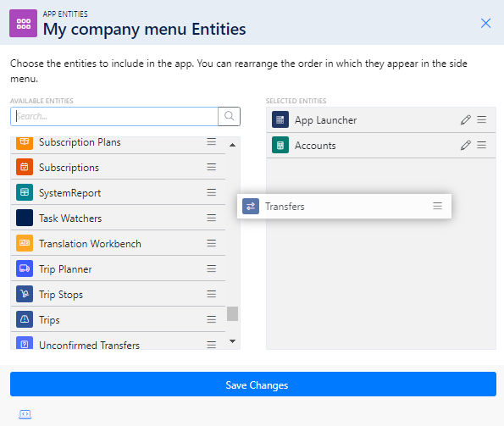Click the pencil edit icon for App Launcher
The height and width of the screenshot is (426, 504).
[x=465, y=119]
